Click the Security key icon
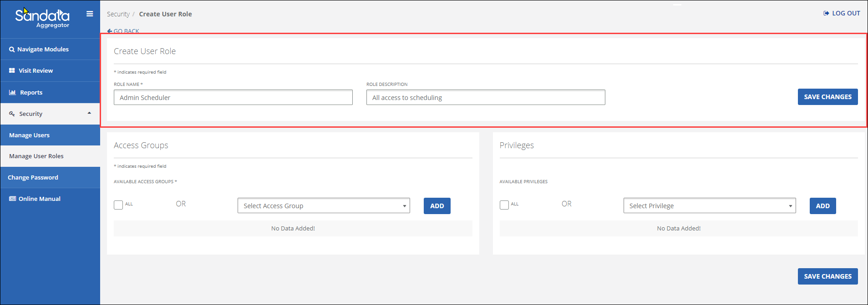Screen dimensions: 868x305 [x=12, y=114]
